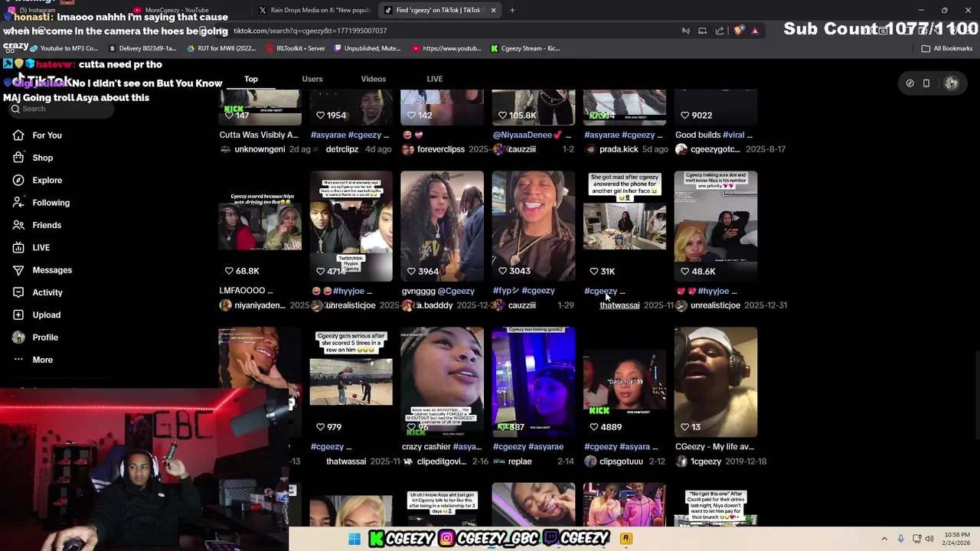Image resolution: width=980 pixels, height=551 pixels.
Task: Open the Youtube to MP3 bookmark
Action: click(x=65, y=48)
